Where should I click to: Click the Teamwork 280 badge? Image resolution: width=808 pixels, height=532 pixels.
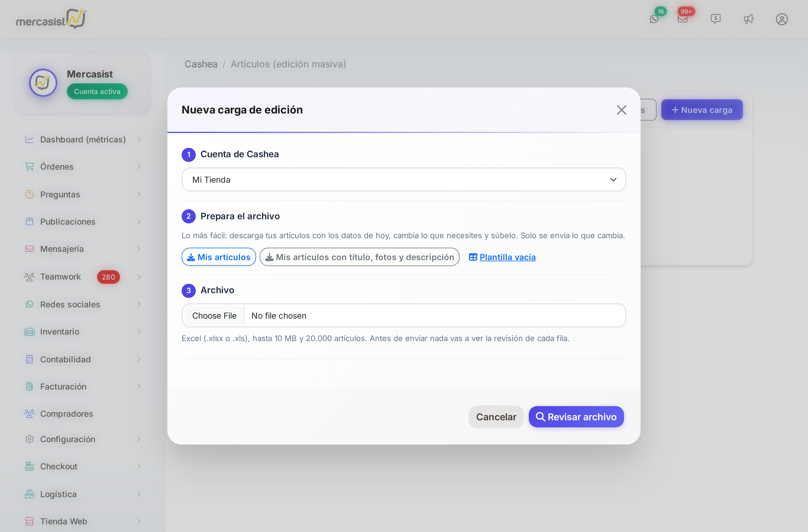pyautogui.click(x=108, y=277)
